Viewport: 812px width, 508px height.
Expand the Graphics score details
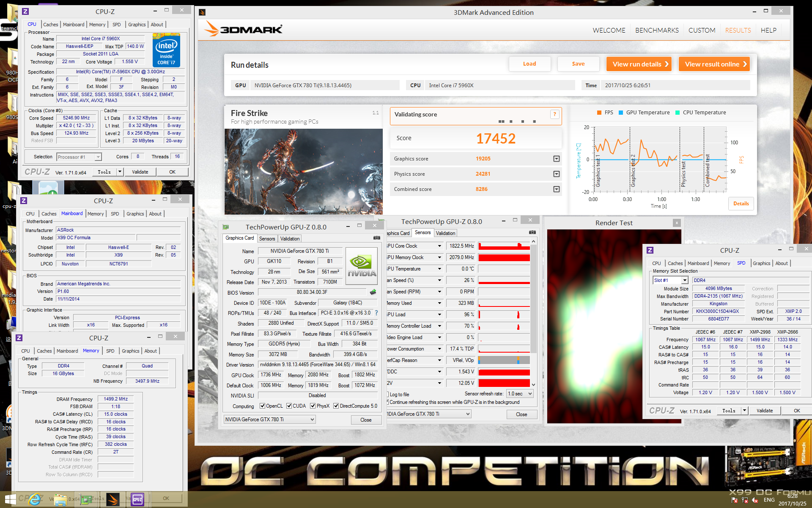point(557,159)
